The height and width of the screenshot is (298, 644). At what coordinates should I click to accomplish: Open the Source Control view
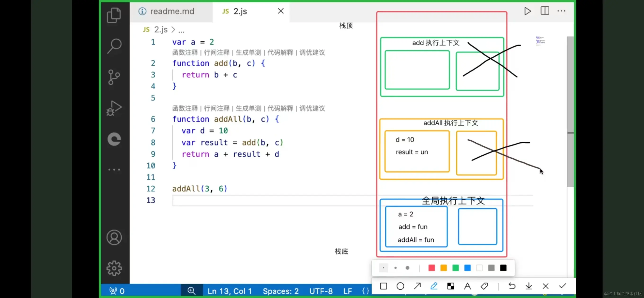click(114, 77)
